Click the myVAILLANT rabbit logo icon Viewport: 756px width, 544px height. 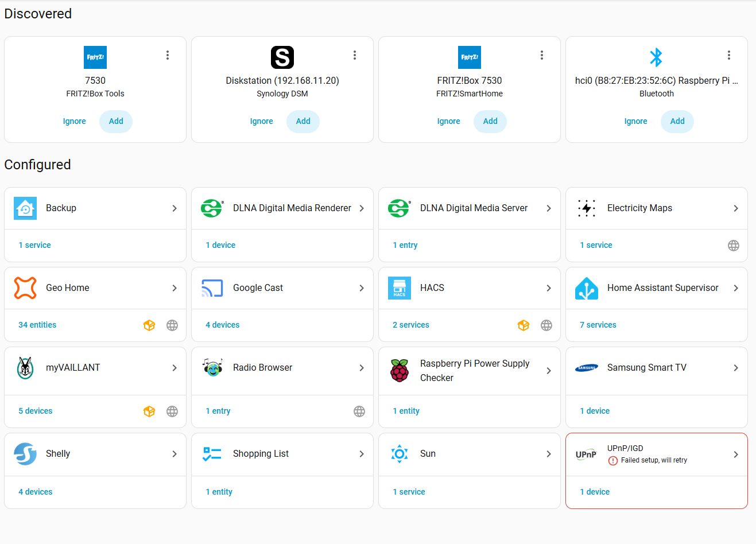click(25, 368)
